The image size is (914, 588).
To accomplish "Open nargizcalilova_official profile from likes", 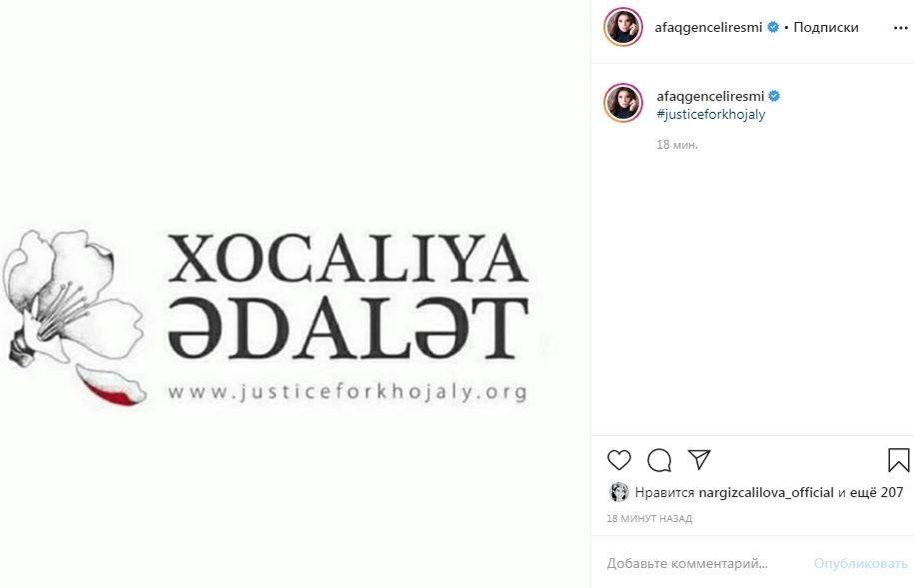I will (765, 492).
